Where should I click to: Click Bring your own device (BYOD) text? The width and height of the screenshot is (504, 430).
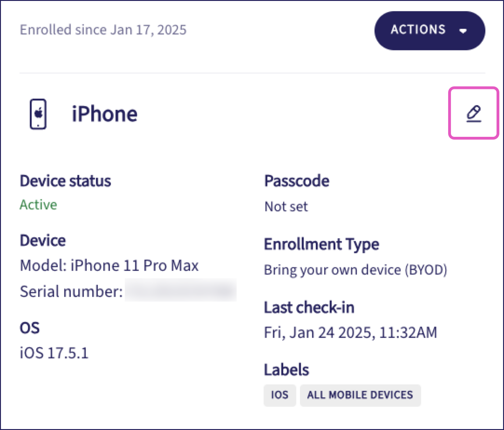(x=355, y=270)
